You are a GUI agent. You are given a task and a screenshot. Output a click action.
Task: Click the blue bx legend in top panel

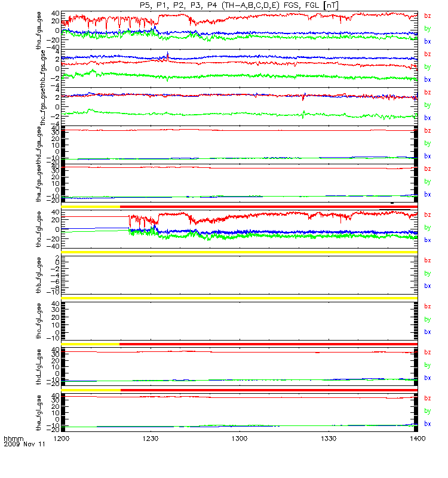tap(427, 41)
